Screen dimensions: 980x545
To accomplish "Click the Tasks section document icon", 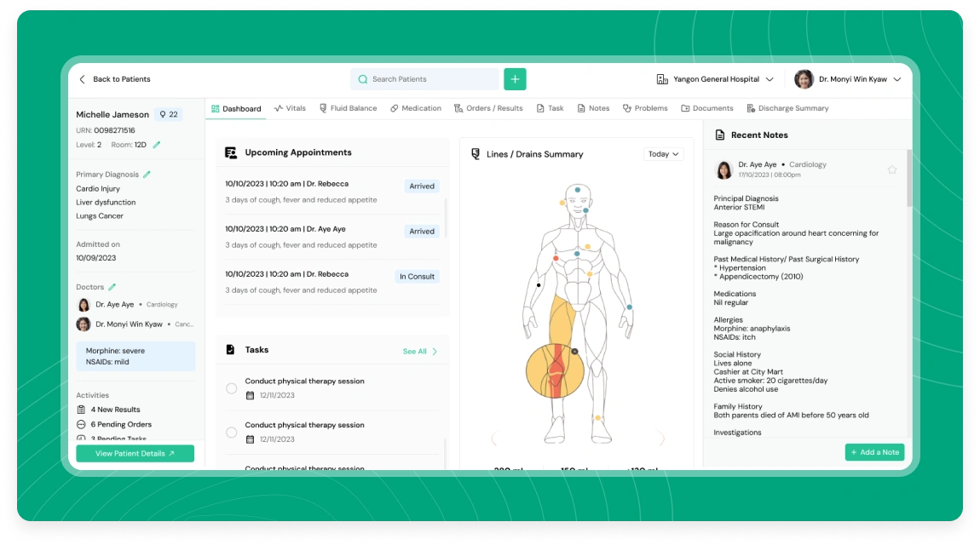I will 230,350.
